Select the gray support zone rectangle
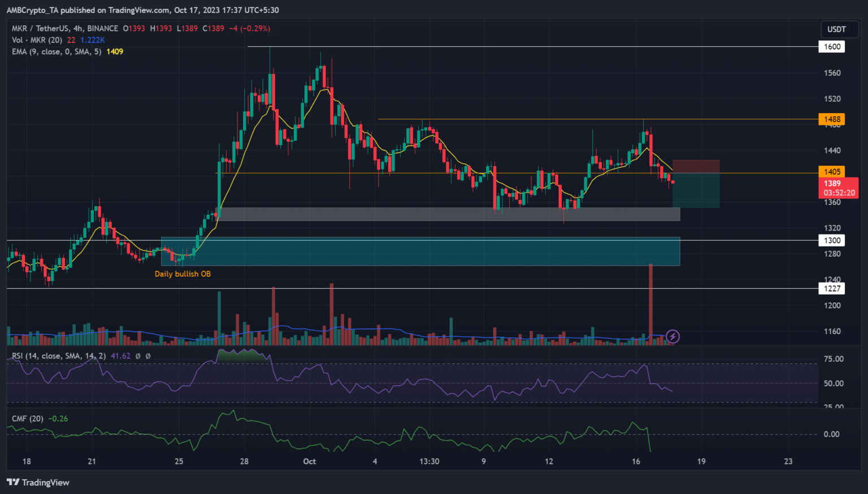 coord(449,214)
